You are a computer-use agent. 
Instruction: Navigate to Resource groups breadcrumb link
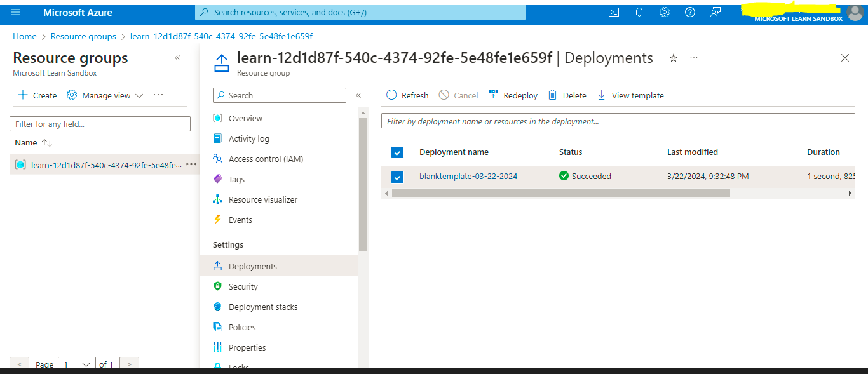coord(83,36)
